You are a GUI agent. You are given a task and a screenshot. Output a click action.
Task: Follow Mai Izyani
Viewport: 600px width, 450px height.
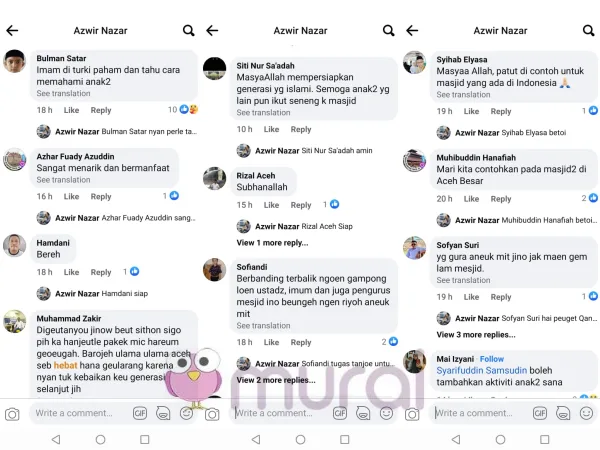coord(492,359)
